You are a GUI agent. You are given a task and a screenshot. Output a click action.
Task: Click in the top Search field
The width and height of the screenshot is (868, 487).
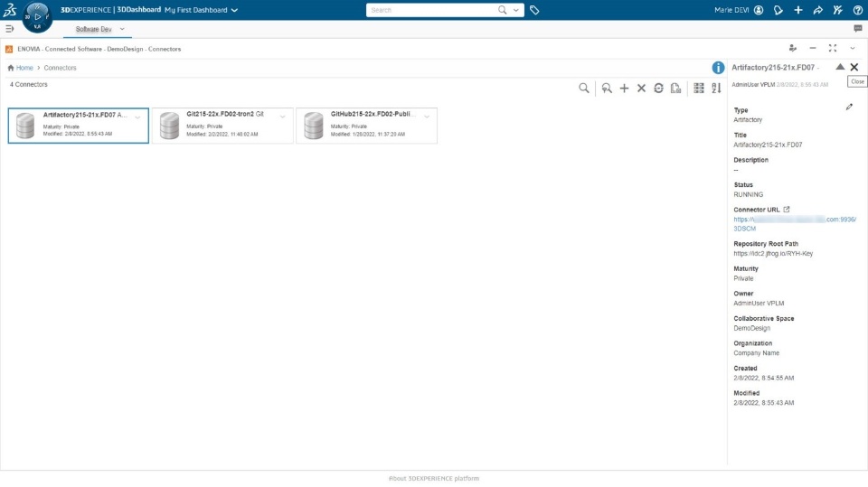tap(432, 10)
